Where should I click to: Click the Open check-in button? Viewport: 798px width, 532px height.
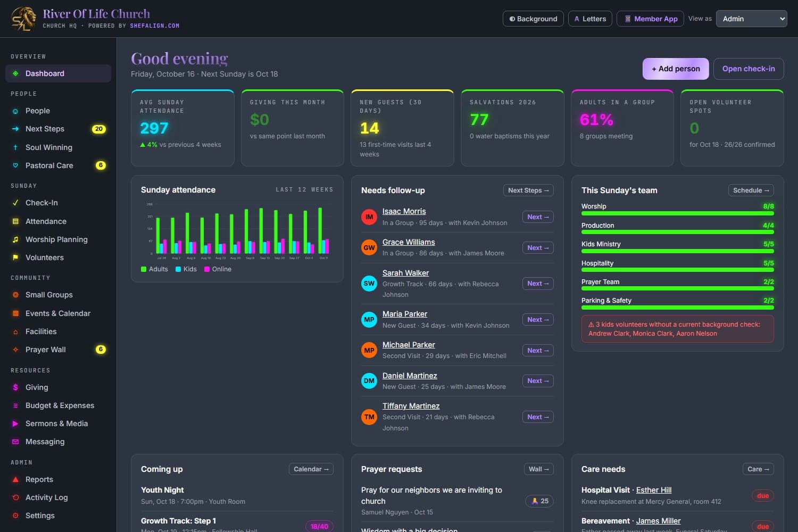point(749,69)
